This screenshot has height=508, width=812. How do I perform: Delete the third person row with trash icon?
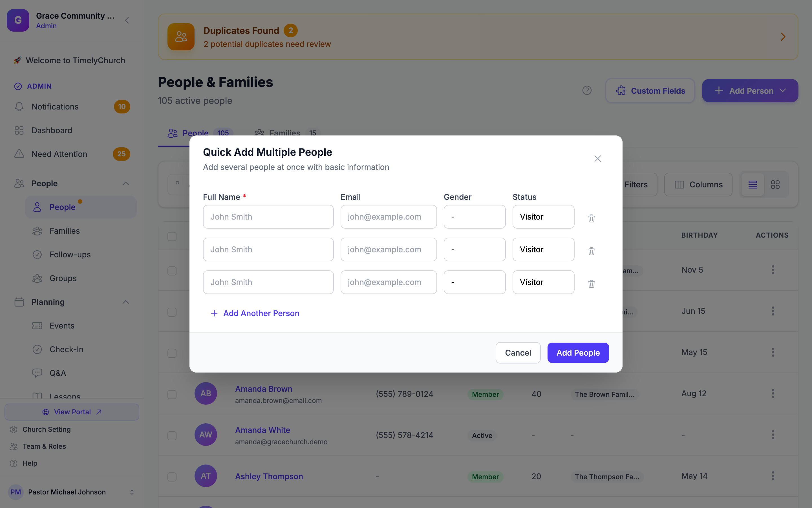point(591,284)
